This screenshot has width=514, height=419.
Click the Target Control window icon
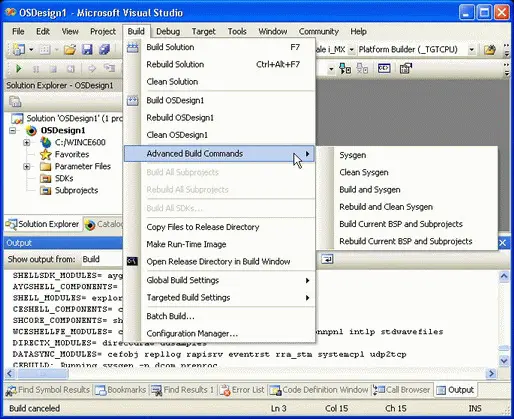(x=384, y=68)
